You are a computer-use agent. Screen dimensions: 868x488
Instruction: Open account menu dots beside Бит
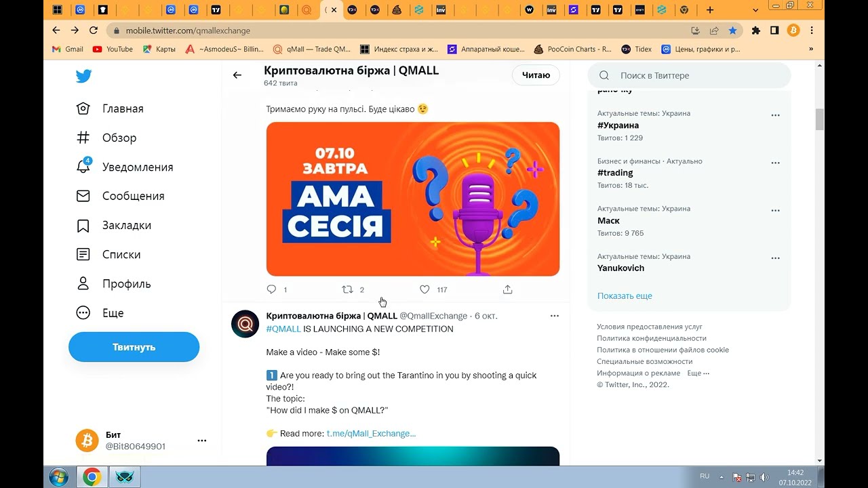pyautogui.click(x=201, y=441)
